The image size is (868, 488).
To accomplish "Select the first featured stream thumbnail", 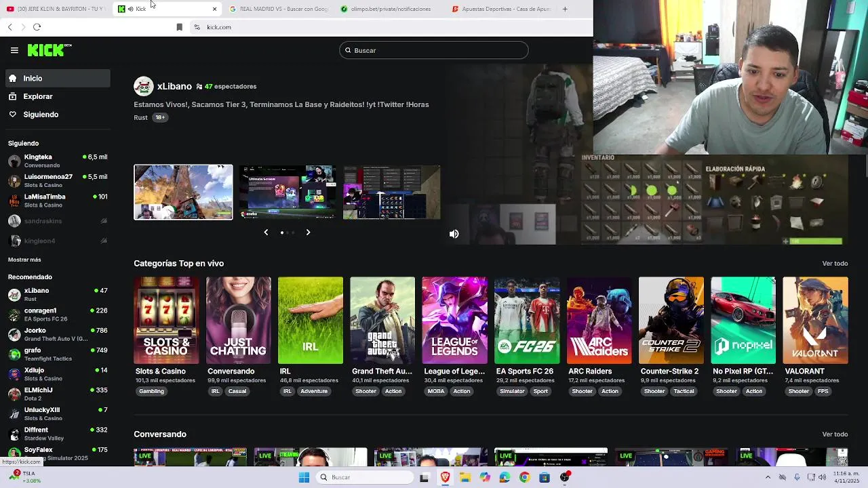I will click(x=183, y=192).
